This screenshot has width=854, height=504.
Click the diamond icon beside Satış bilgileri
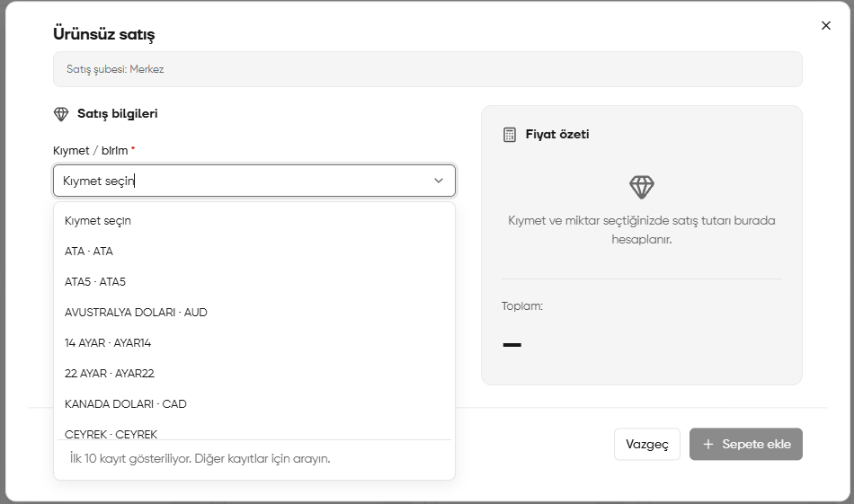[x=61, y=114]
